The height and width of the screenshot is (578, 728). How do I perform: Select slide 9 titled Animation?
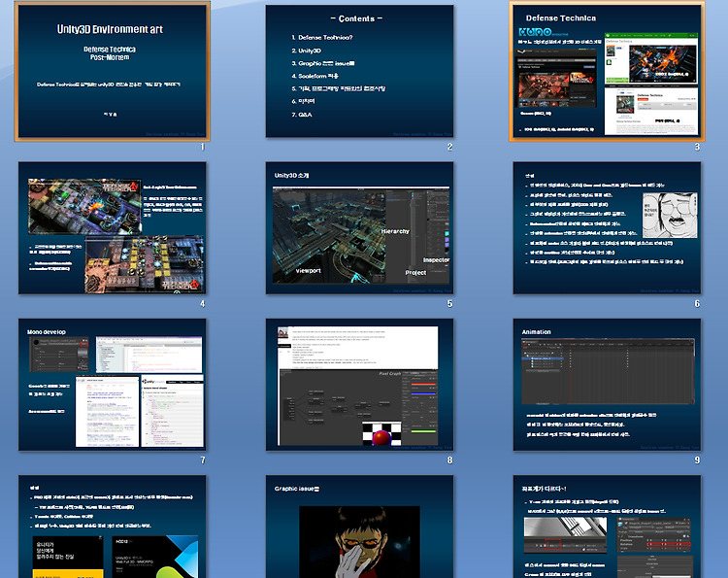click(x=607, y=385)
